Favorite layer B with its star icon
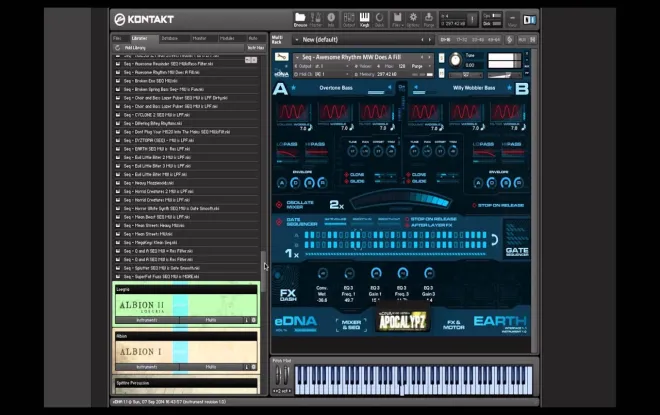660x415 pixels. tap(509, 88)
